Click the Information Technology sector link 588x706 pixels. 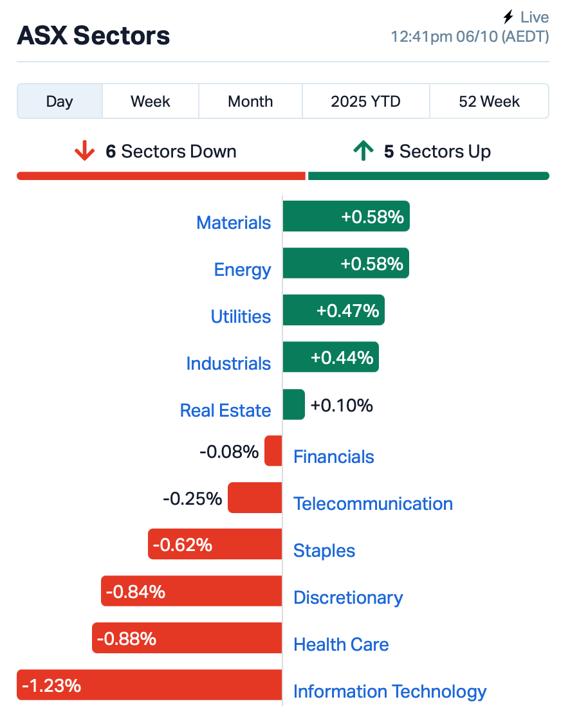(390, 692)
